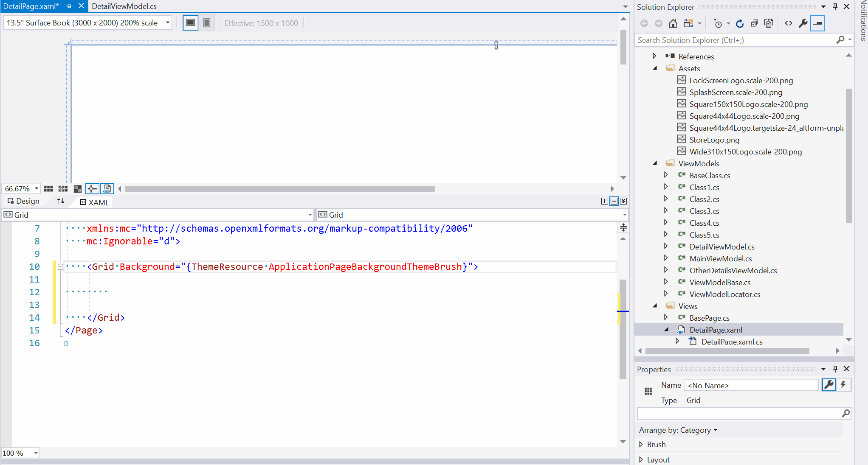Show Events via the lightning bolt icon
This screenshot has width=868, height=465.
(x=843, y=385)
